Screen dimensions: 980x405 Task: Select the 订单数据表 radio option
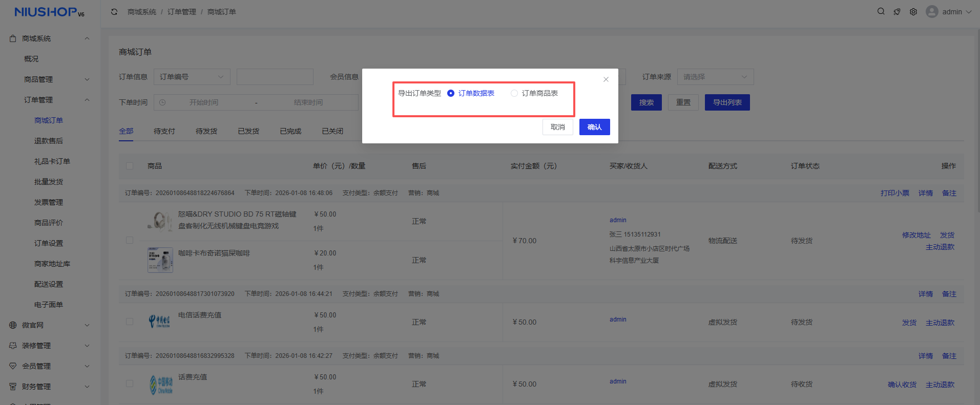pos(451,93)
